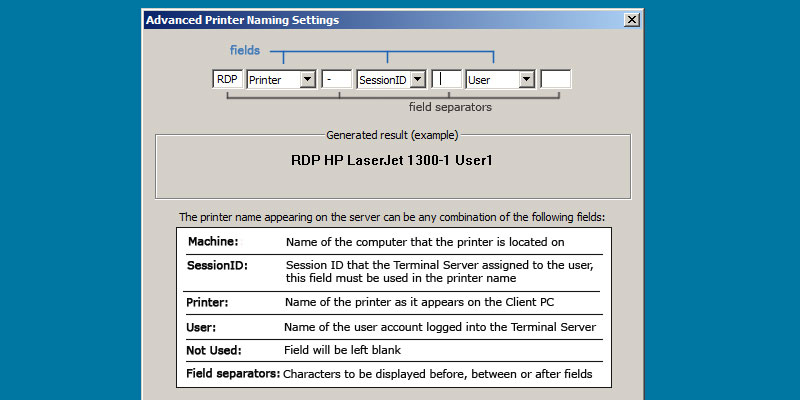Select the Machine: row label
The width and height of the screenshot is (800, 400).
pos(214,242)
